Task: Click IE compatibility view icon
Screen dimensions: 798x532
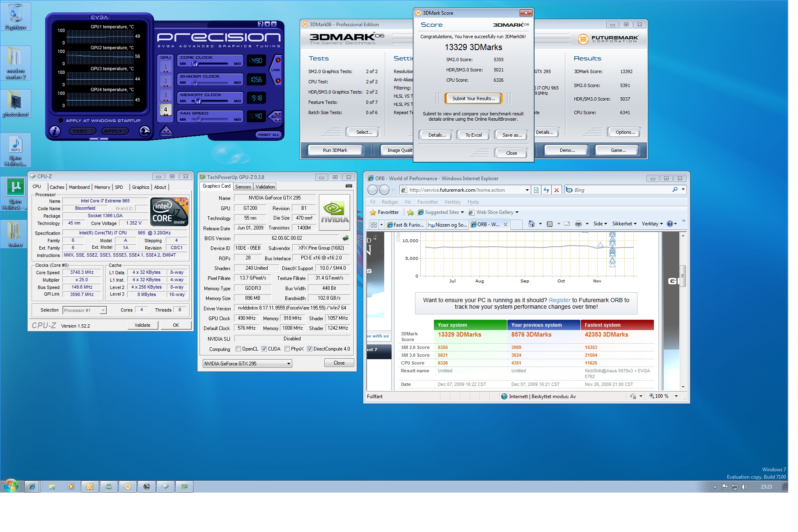Action: 536,190
